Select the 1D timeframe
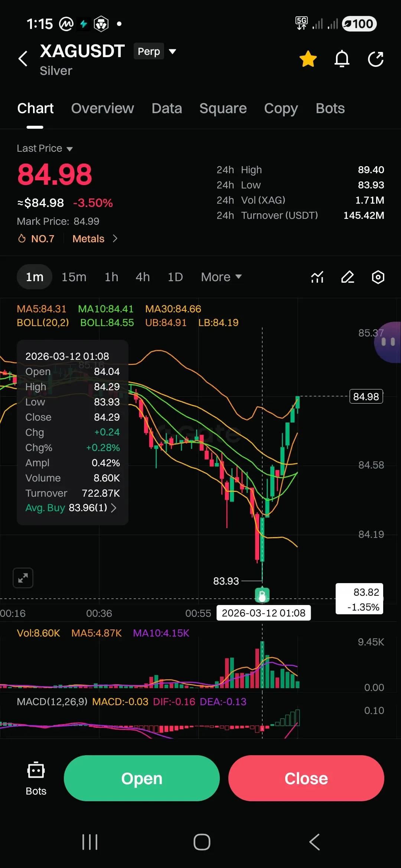This screenshot has width=401, height=868. [x=175, y=277]
